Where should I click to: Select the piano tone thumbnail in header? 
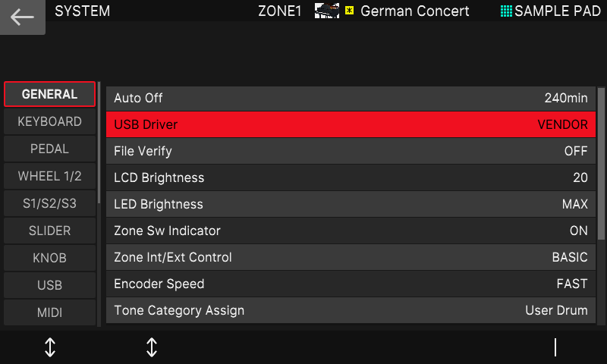coord(327,11)
